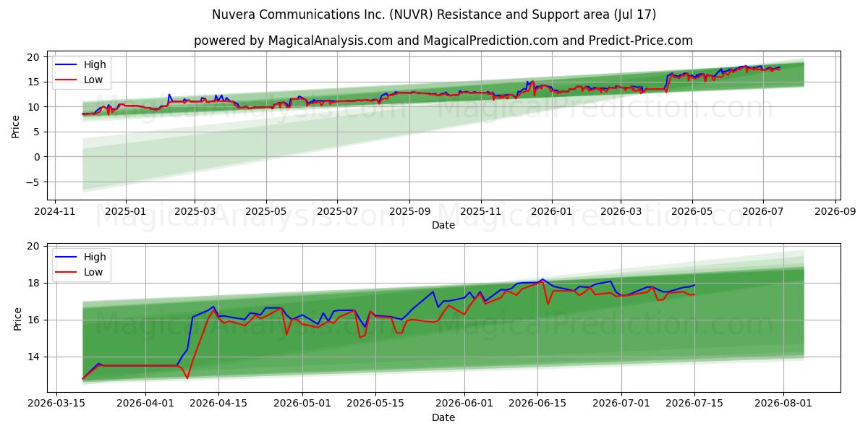Click the '2026-09' tick label
Image resolution: width=868 pixels, height=434 pixels.
(x=835, y=211)
